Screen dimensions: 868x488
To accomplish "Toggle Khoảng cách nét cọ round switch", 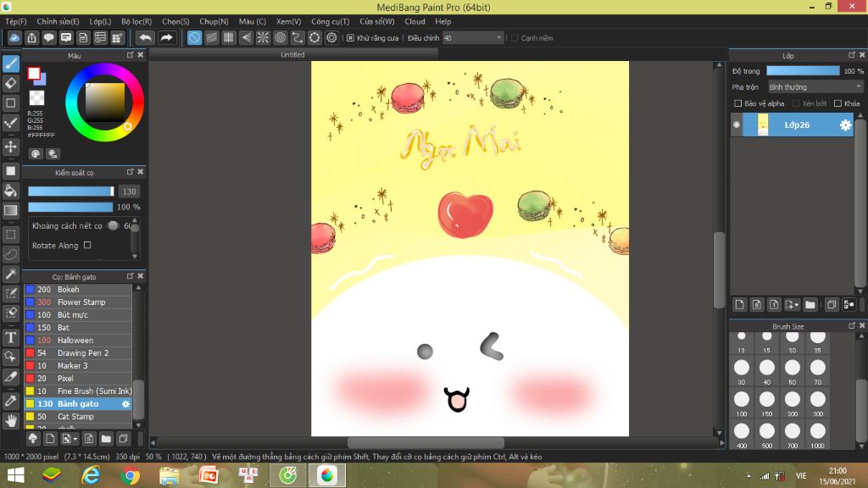I will [113, 225].
